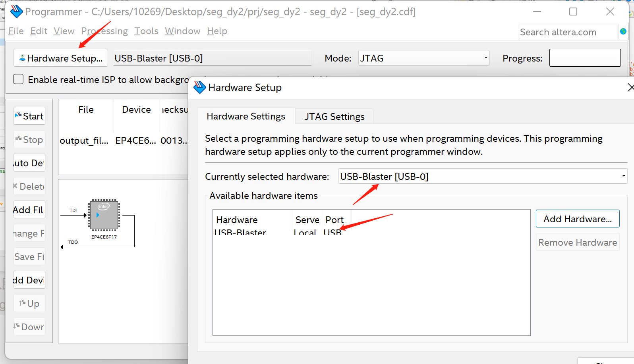634x364 pixels.
Task: Select the output_fil... file cell
Action: [x=85, y=141]
